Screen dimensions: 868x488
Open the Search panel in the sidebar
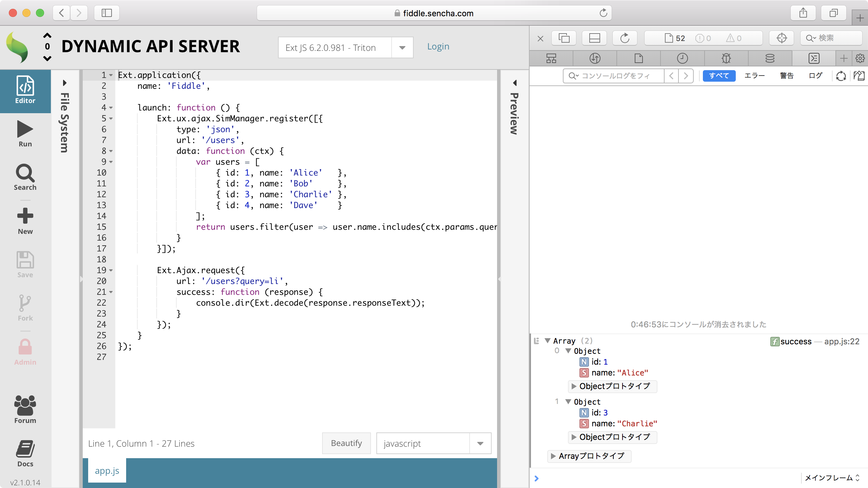point(25,177)
